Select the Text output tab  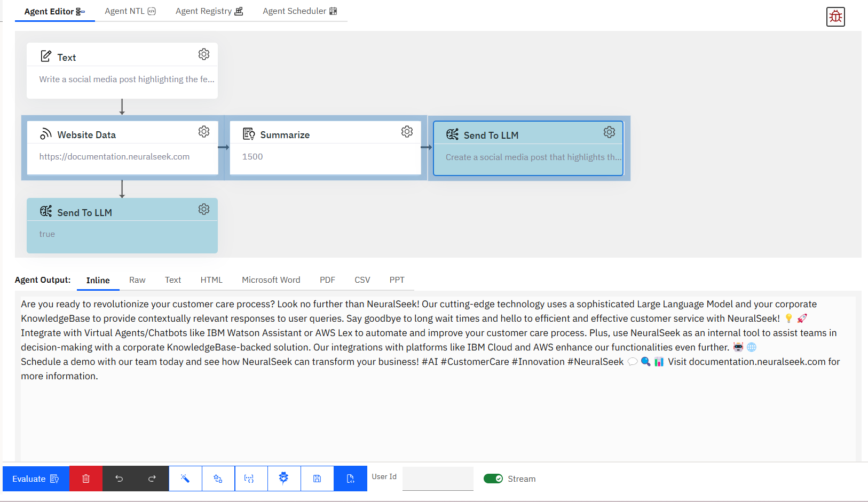coord(173,280)
